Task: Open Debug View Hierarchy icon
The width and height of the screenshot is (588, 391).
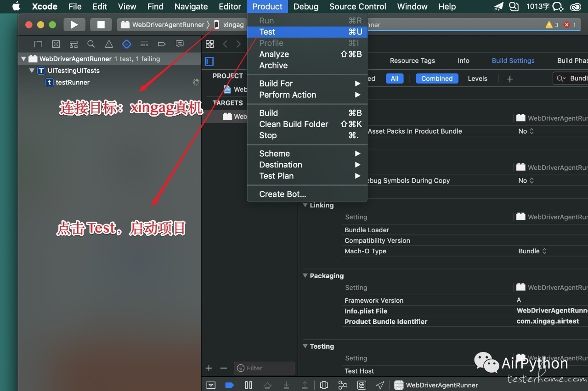Action: 324,385
